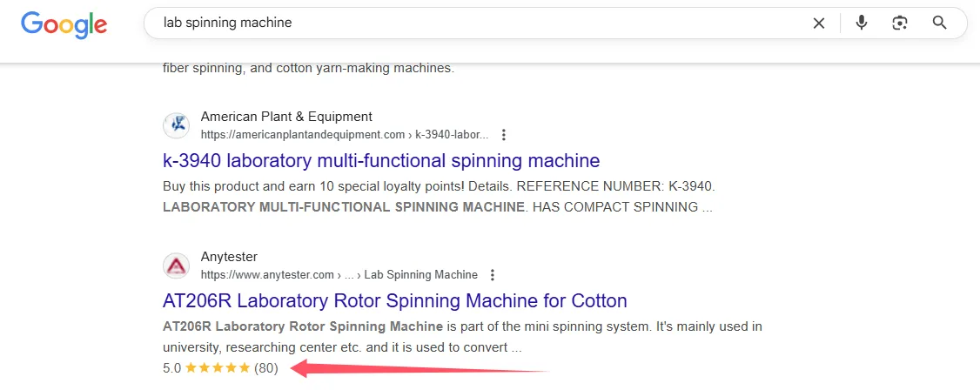
Task: Click the Anytester favicon
Action: point(177,266)
